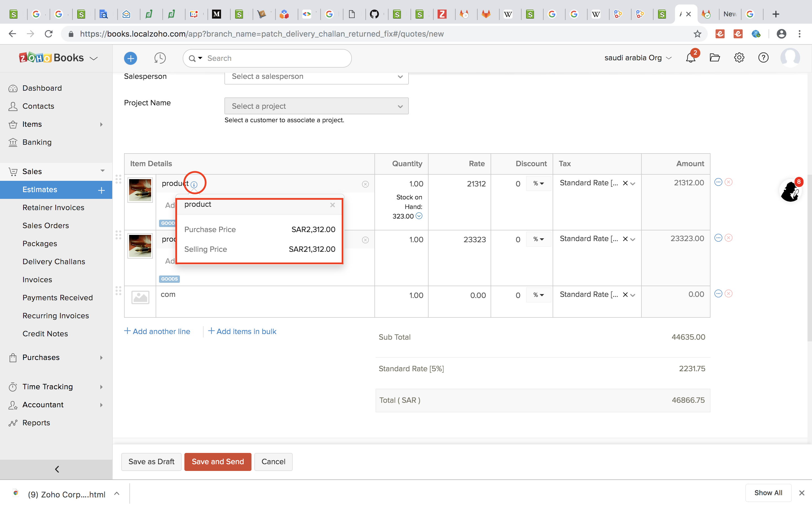Open Delivery Challans in the sidebar

click(54, 262)
